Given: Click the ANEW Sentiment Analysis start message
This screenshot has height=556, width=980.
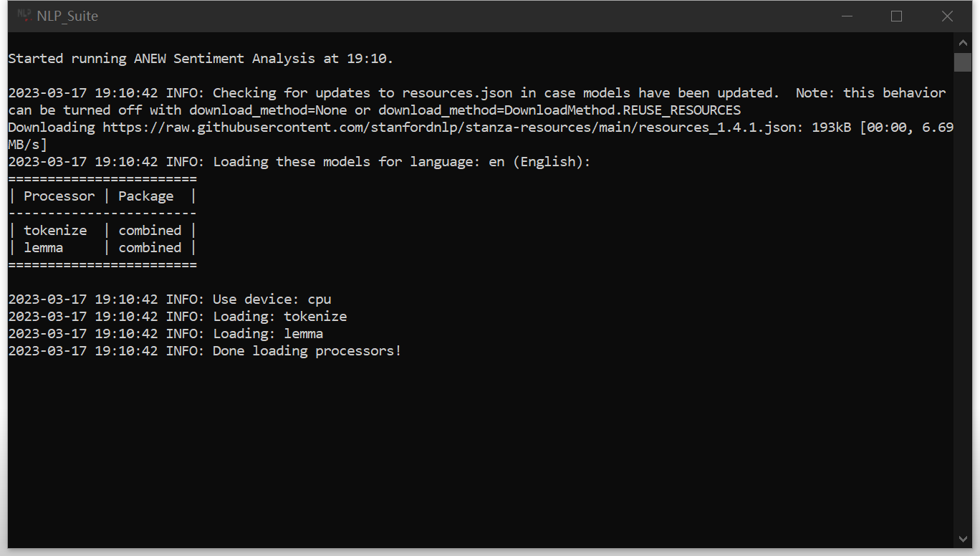Looking at the screenshot, I should (x=201, y=58).
